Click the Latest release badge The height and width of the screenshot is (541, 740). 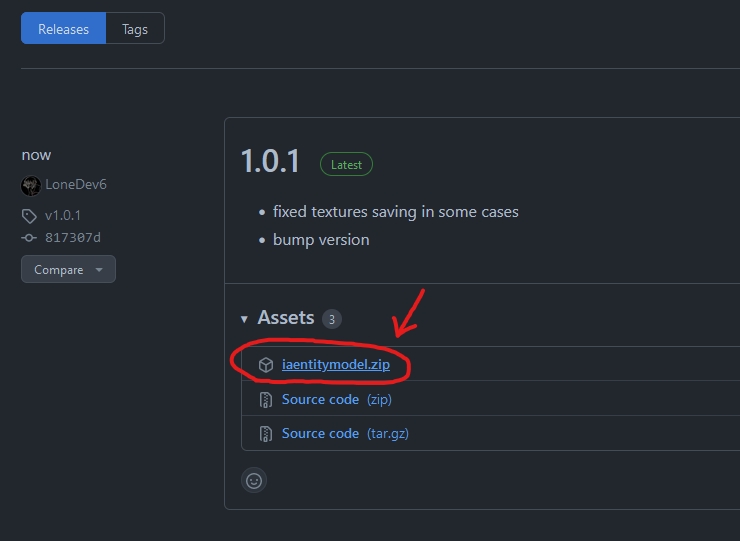coord(346,165)
